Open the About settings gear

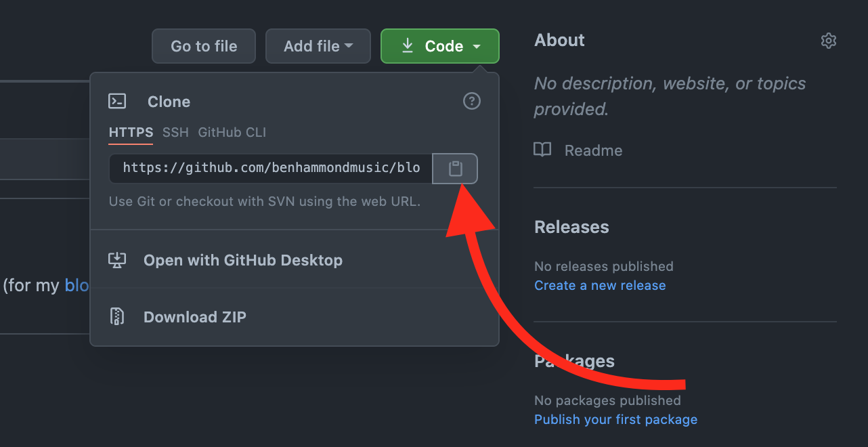click(x=828, y=41)
